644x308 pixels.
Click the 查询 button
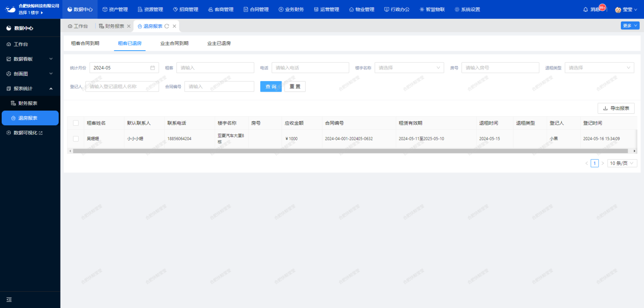(x=271, y=87)
